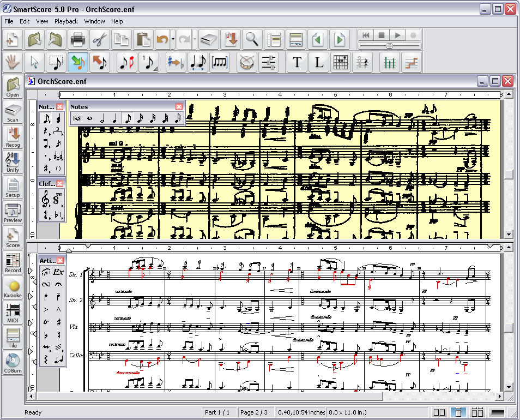The height and width of the screenshot is (420, 520).
Task: Select the red-arrow delete note tool
Action: (x=100, y=62)
